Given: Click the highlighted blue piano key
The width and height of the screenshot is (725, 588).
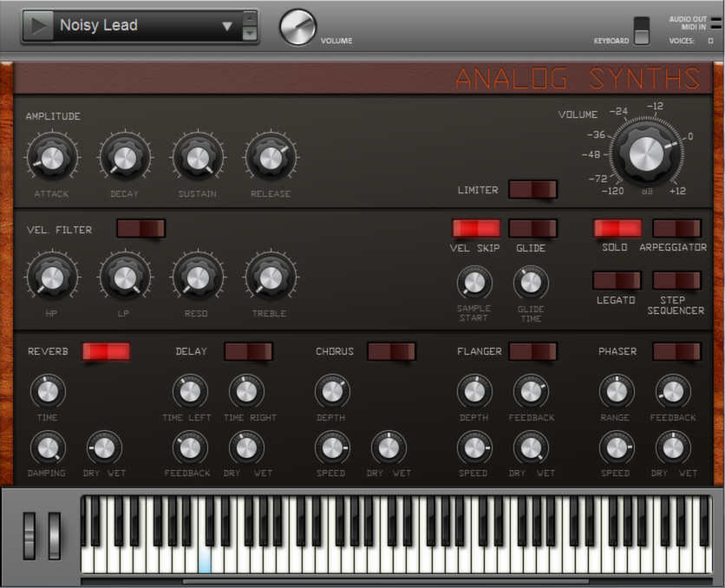Looking at the screenshot, I should (205, 561).
